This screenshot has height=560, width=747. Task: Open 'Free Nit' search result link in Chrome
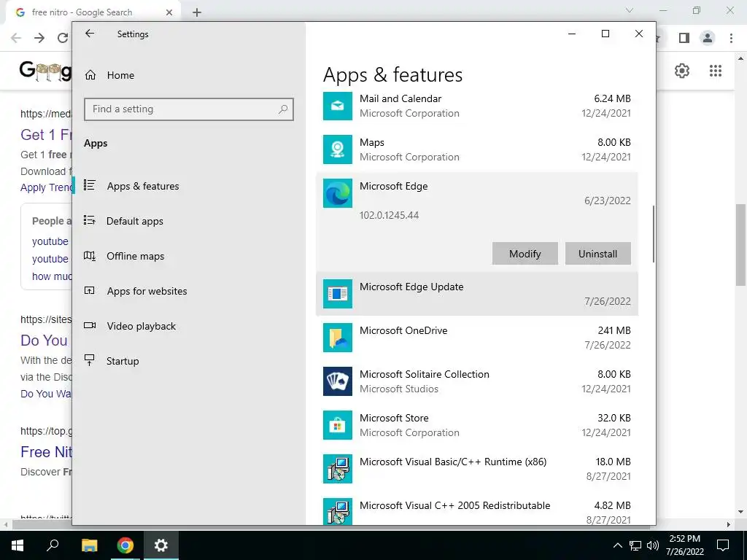46,451
